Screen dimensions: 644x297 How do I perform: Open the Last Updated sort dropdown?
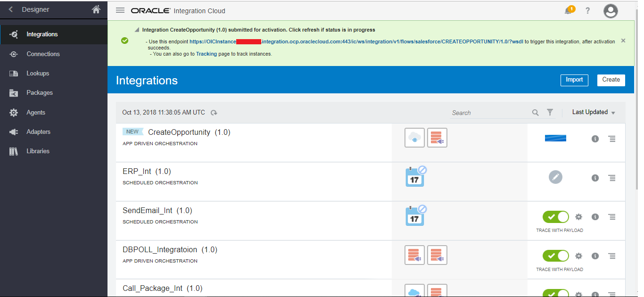tap(594, 112)
